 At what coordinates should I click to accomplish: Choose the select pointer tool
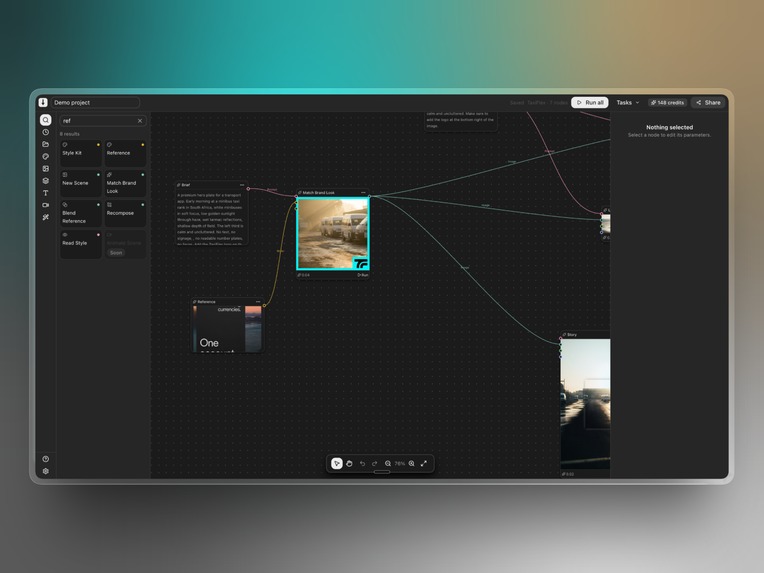(x=337, y=463)
